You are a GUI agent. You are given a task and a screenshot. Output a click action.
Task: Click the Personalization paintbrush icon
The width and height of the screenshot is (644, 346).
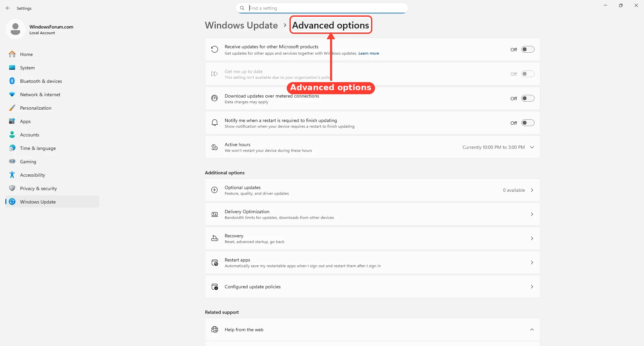[12, 108]
